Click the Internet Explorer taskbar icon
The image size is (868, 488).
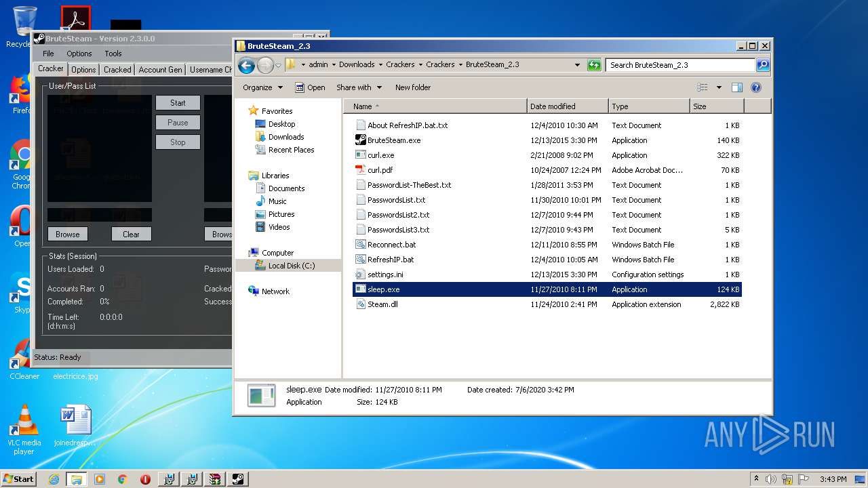(x=54, y=479)
